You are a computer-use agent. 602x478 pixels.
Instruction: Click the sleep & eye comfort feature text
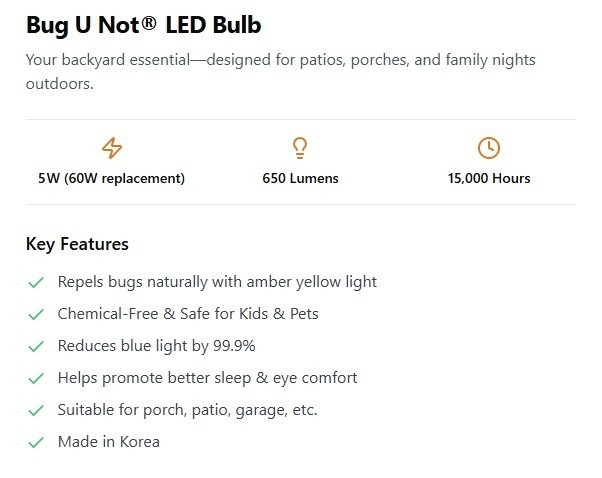tap(207, 378)
